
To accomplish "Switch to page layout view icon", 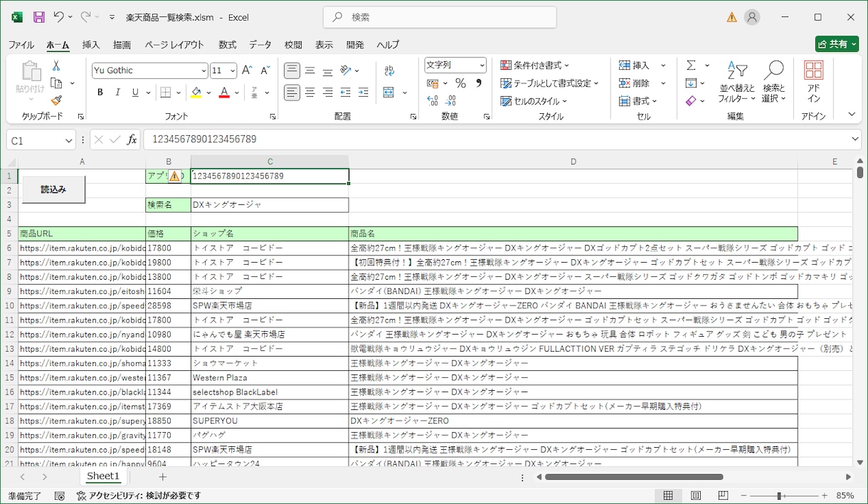I will (696, 495).
